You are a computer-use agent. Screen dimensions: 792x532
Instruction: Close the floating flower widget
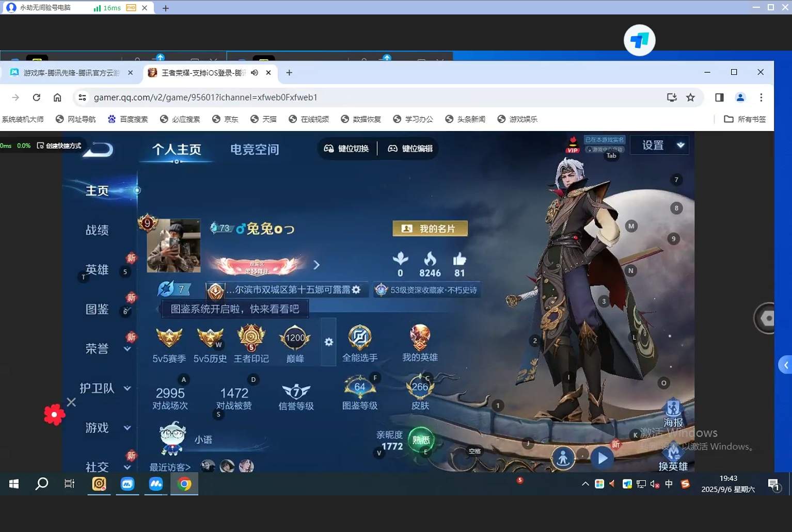(x=71, y=402)
